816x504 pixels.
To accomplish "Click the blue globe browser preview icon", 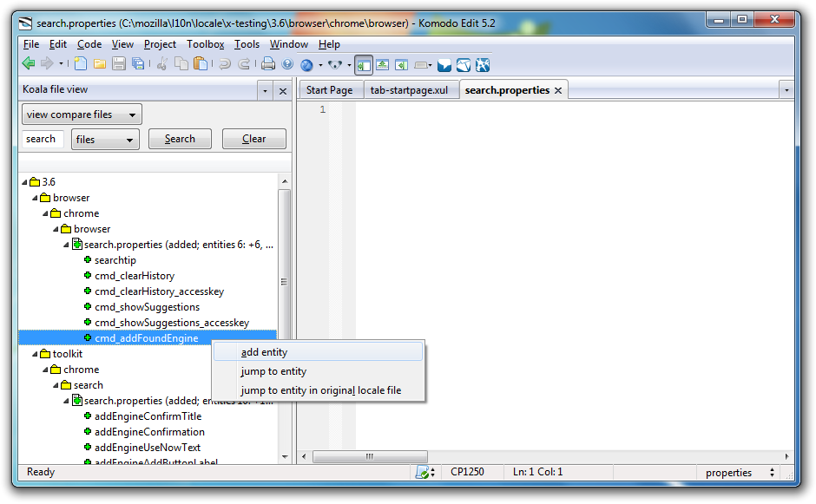I will click(307, 65).
